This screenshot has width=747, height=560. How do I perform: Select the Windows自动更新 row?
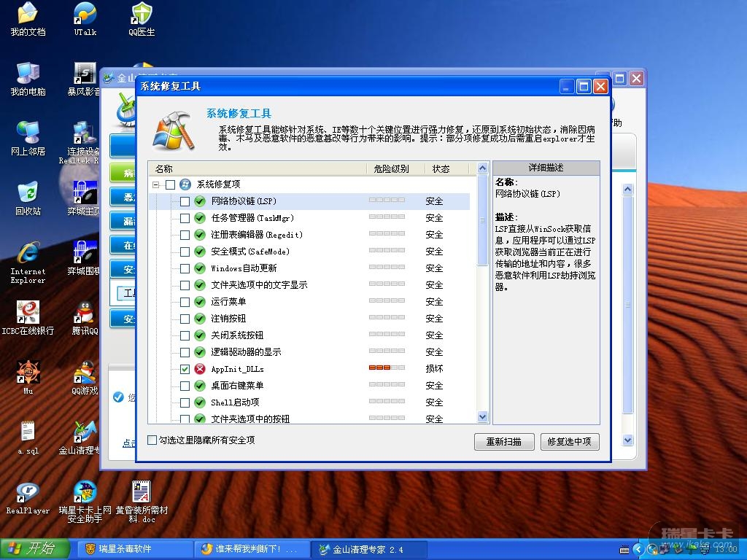[309, 268]
